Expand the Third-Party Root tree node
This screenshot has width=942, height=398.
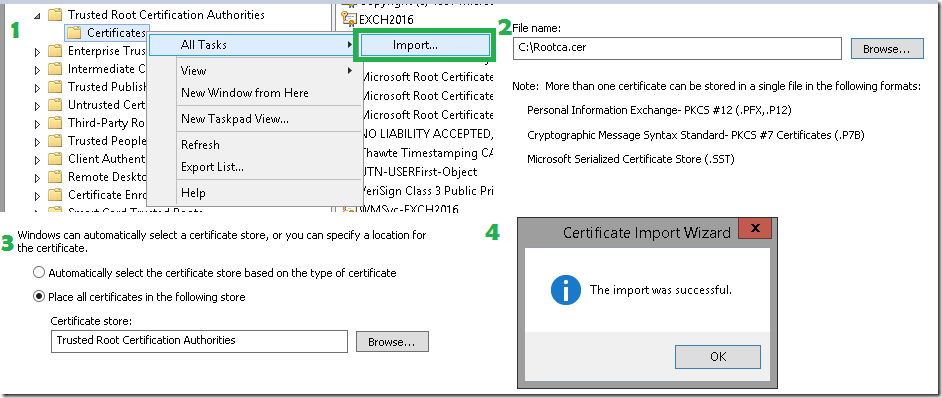pyautogui.click(x=38, y=123)
